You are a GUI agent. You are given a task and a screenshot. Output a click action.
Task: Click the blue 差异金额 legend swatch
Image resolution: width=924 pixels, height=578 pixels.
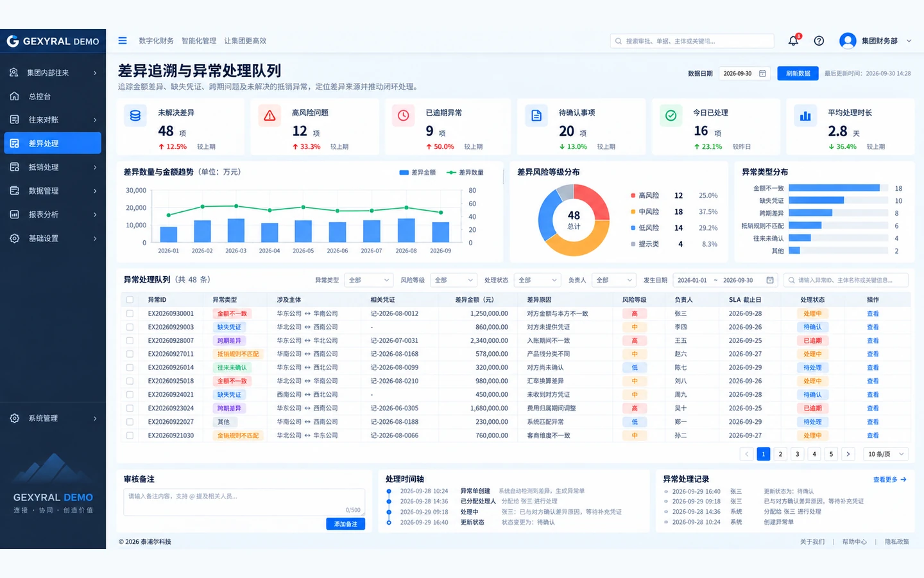[404, 172]
